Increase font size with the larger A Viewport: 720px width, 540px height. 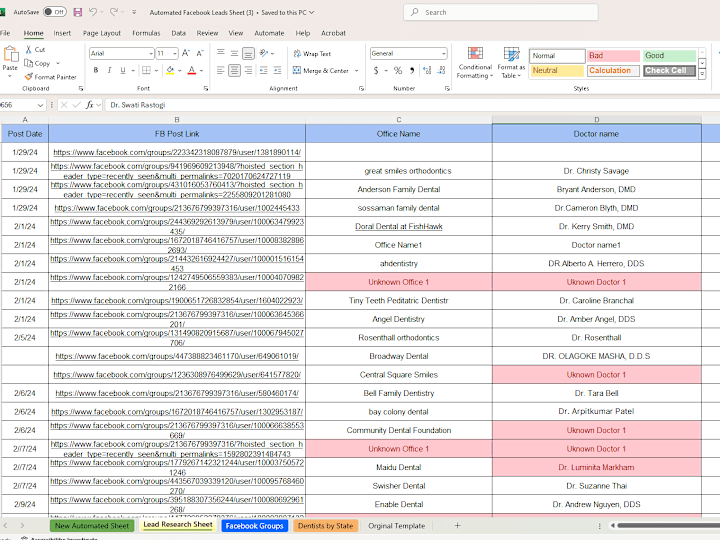coord(186,53)
